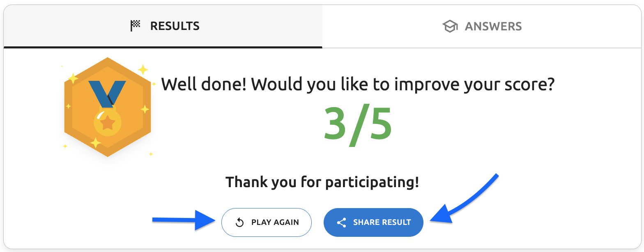Image resolution: width=644 pixels, height=252 pixels.
Task: Click the "Well done!" heading text
Action: (357, 85)
